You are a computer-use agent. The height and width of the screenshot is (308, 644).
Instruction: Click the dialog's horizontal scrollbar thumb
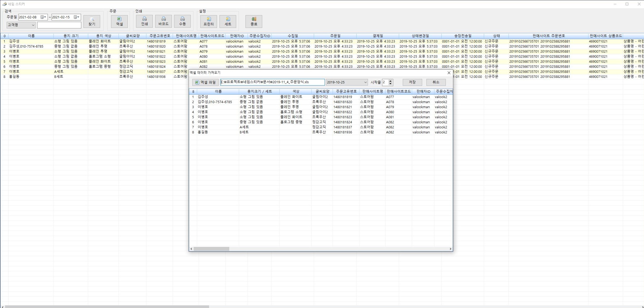(x=211, y=249)
